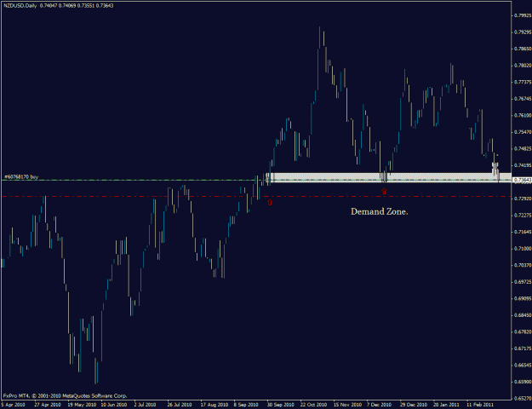Viewport: 532px width, 409px height.
Task: Click price axis label 0.71000
Action: [x=523, y=249]
